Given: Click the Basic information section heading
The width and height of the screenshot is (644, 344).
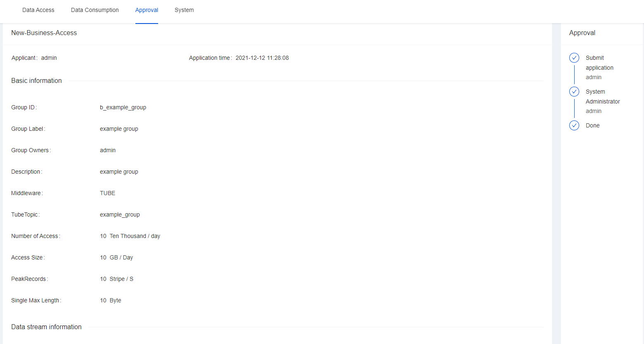Looking at the screenshot, I should point(36,81).
